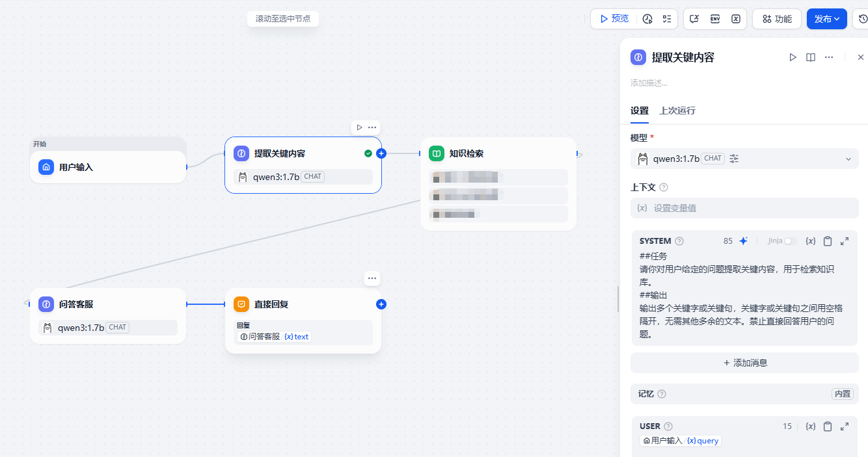Viewport: 868px width, 457px height.
Task: Expand the qwen3:1.7b model dropdown
Action: click(744, 159)
